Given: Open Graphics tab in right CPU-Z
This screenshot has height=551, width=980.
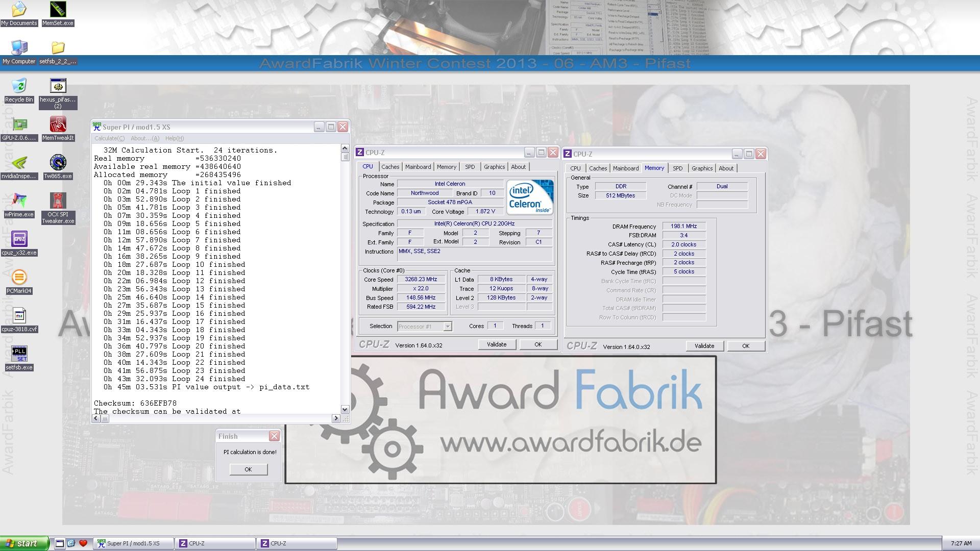Looking at the screenshot, I should coord(702,168).
